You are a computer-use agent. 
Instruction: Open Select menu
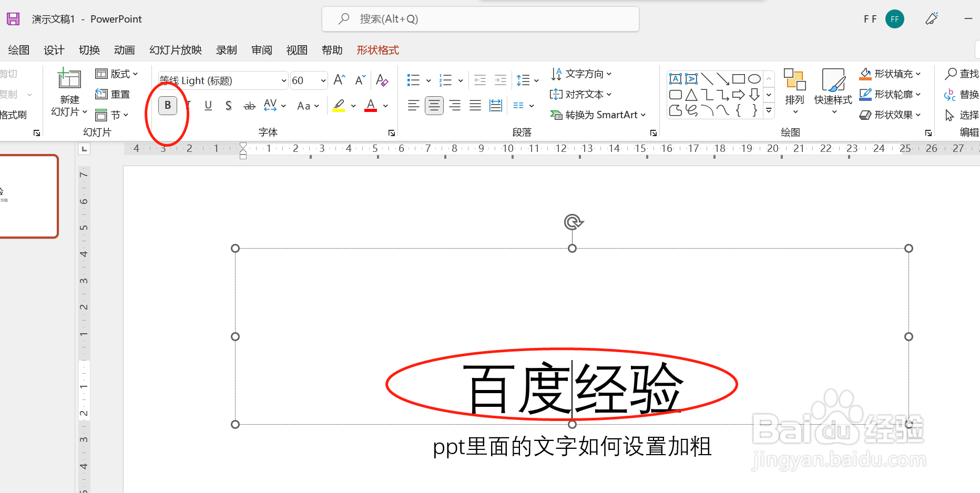[x=962, y=115]
